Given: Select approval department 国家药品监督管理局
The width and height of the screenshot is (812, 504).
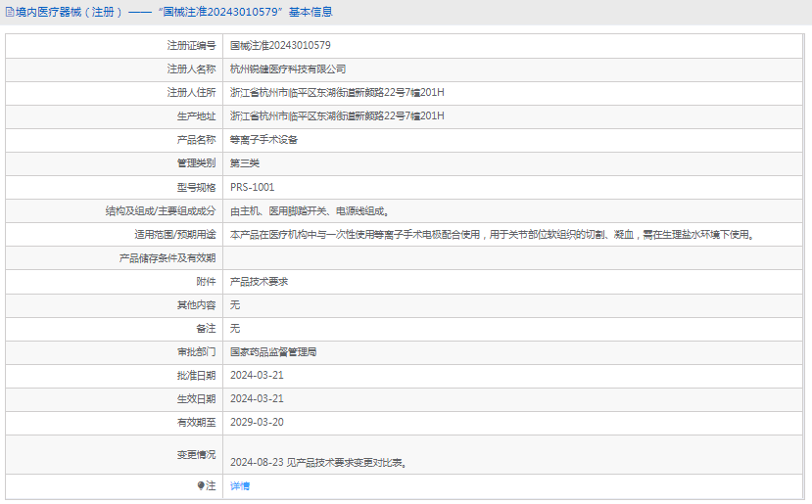Looking at the screenshot, I should (273, 352).
